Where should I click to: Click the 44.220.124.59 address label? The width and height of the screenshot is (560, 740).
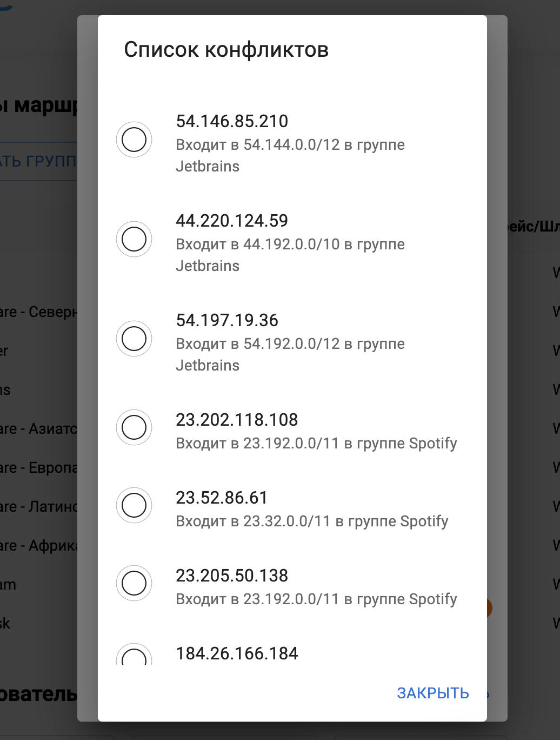pos(232,221)
